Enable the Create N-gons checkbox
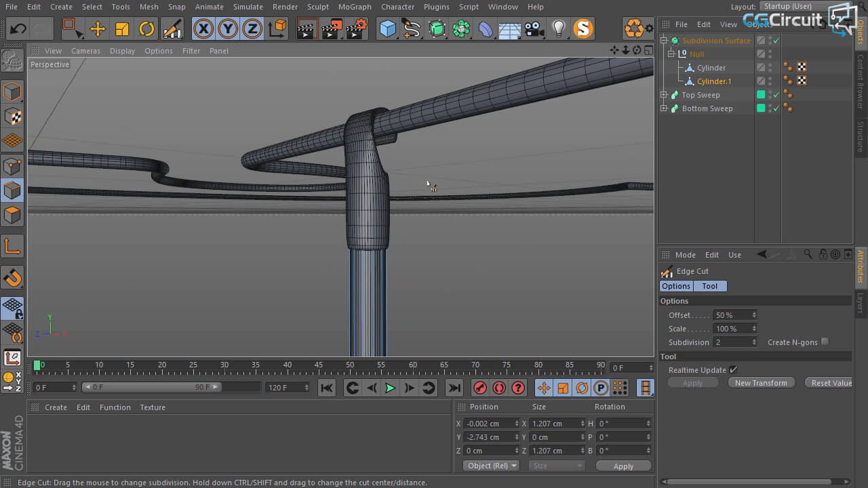The image size is (868, 488). pos(825,342)
